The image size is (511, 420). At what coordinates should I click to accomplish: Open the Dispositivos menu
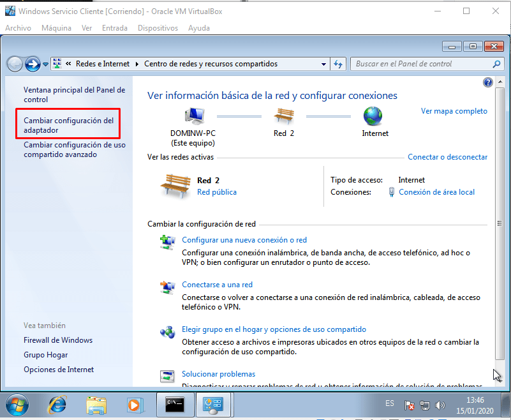pyautogui.click(x=158, y=28)
